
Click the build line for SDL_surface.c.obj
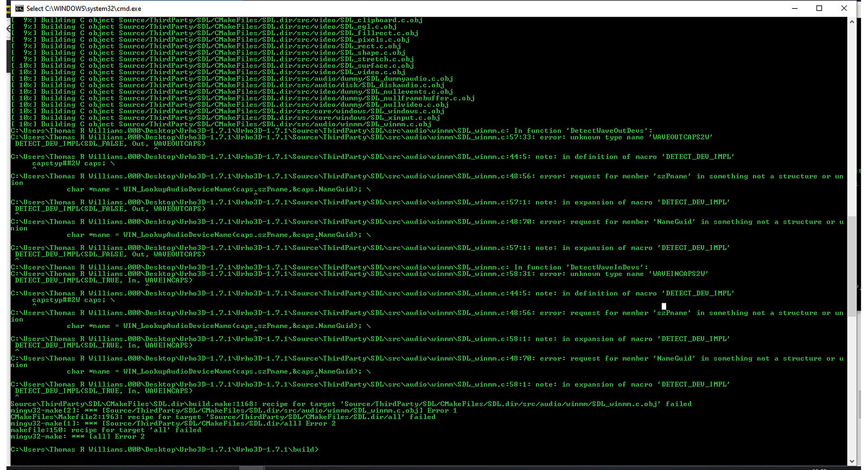(x=213, y=65)
